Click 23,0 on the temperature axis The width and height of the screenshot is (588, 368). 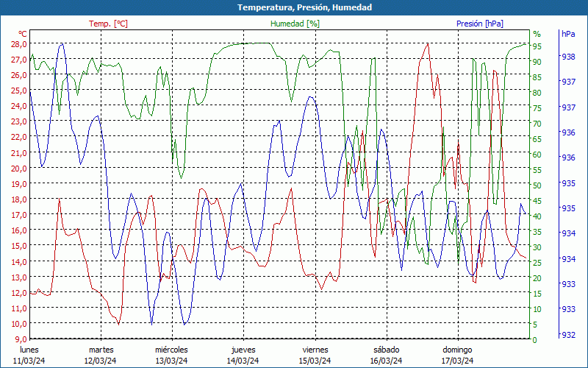(x=19, y=121)
